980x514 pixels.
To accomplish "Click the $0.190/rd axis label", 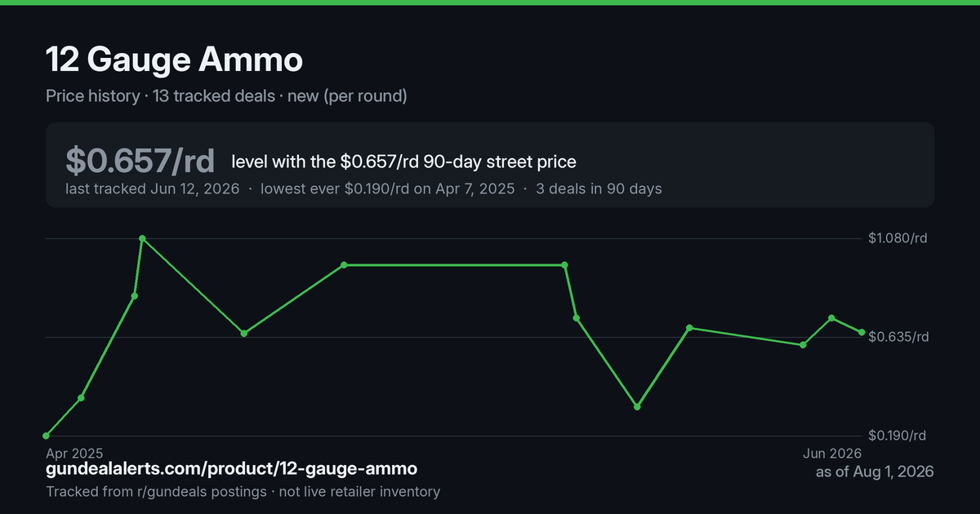I will coord(898,436).
